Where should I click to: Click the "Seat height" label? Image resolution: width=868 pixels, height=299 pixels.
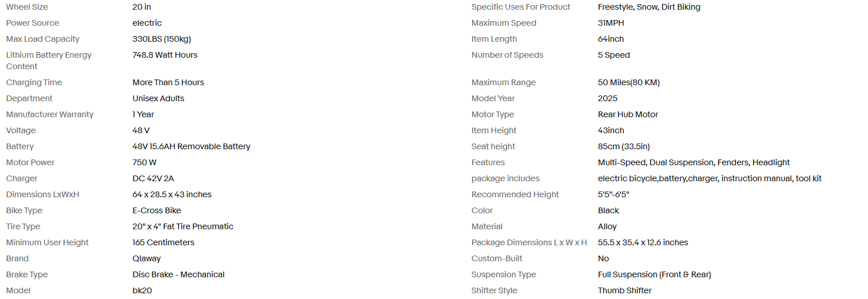(x=493, y=147)
